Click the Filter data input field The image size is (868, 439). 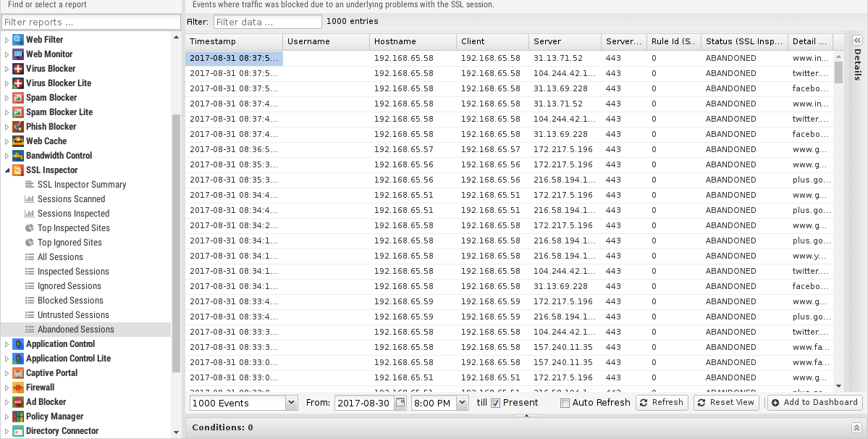tap(268, 22)
